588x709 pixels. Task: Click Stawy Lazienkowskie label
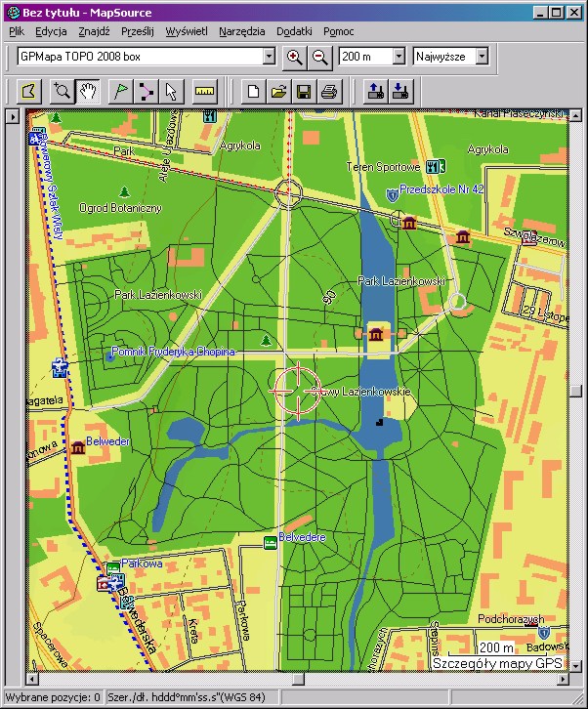click(x=361, y=392)
